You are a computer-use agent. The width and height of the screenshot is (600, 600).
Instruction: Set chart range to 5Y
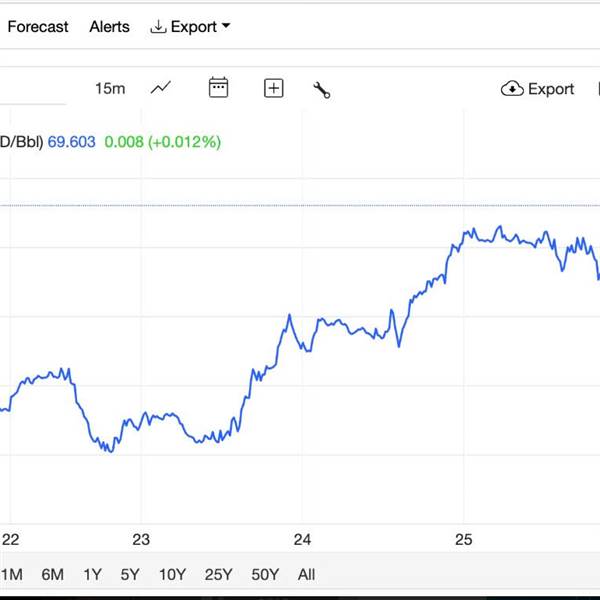click(130, 574)
